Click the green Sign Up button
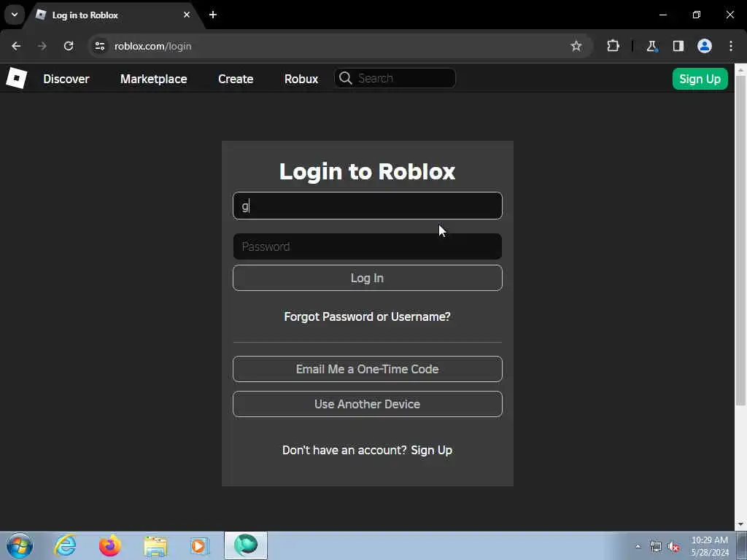This screenshot has width=747, height=560. (x=700, y=79)
